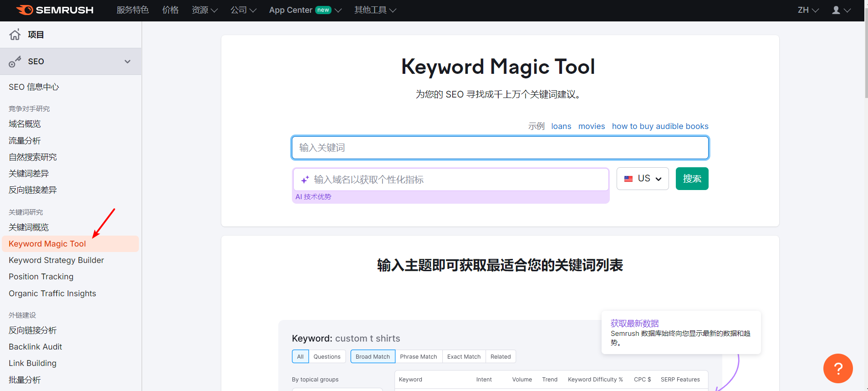Image resolution: width=868 pixels, height=391 pixels.
Task: Click the Semrush logo
Action: [55, 10]
